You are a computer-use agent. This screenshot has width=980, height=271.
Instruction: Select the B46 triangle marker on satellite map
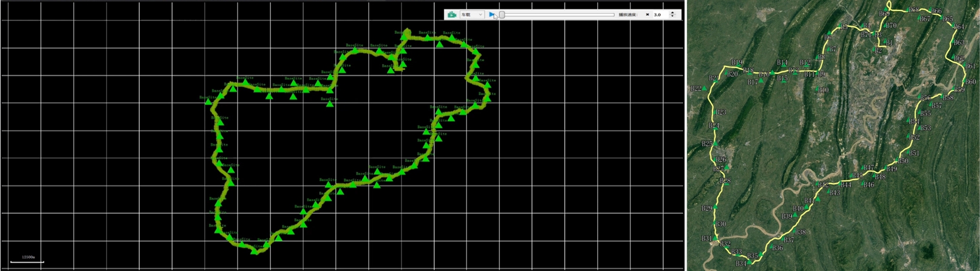(x=863, y=183)
